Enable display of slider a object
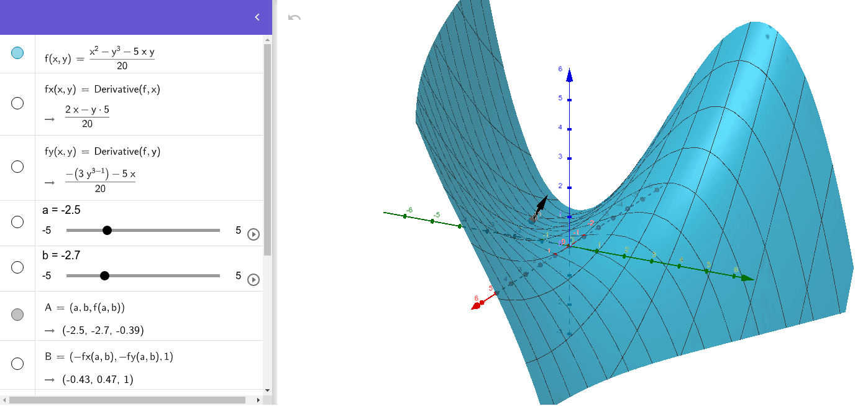This screenshot has width=868, height=406. point(17,222)
